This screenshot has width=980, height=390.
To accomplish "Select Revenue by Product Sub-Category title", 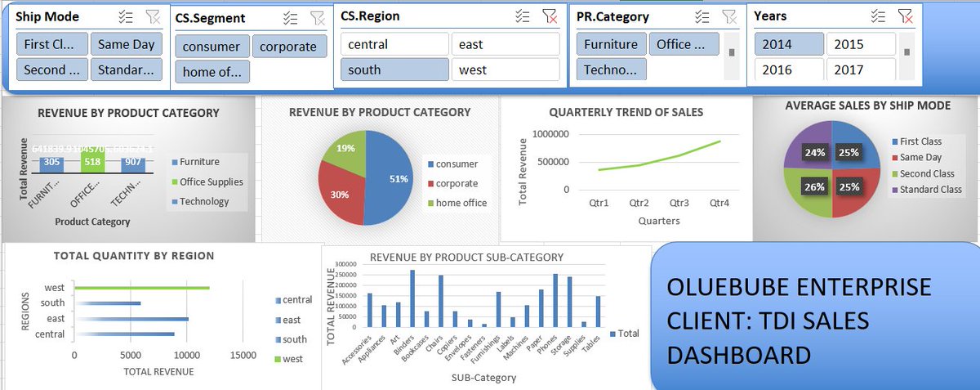I will coord(466,257).
